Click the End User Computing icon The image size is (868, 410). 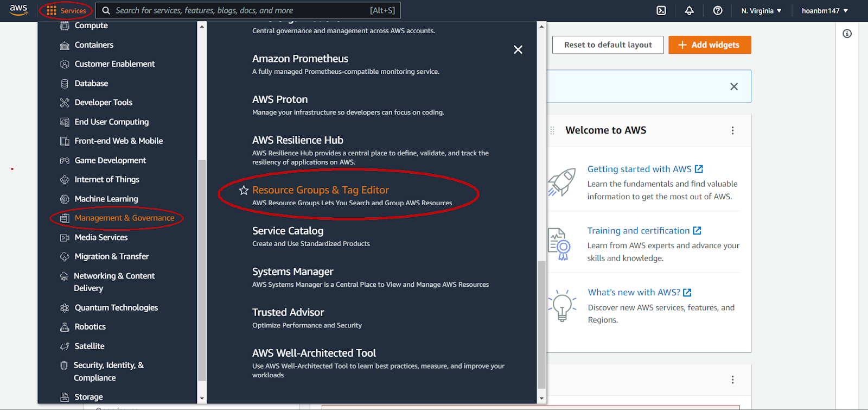click(x=65, y=122)
